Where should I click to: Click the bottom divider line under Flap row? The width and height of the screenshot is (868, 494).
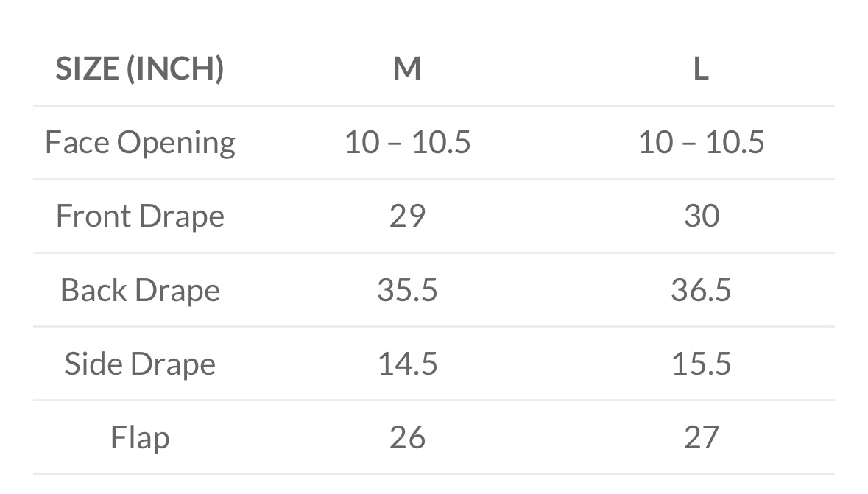[x=434, y=474]
